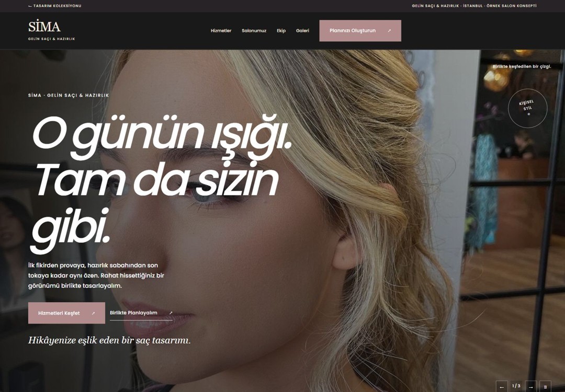Click the 1/3 slide counter

click(516, 386)
